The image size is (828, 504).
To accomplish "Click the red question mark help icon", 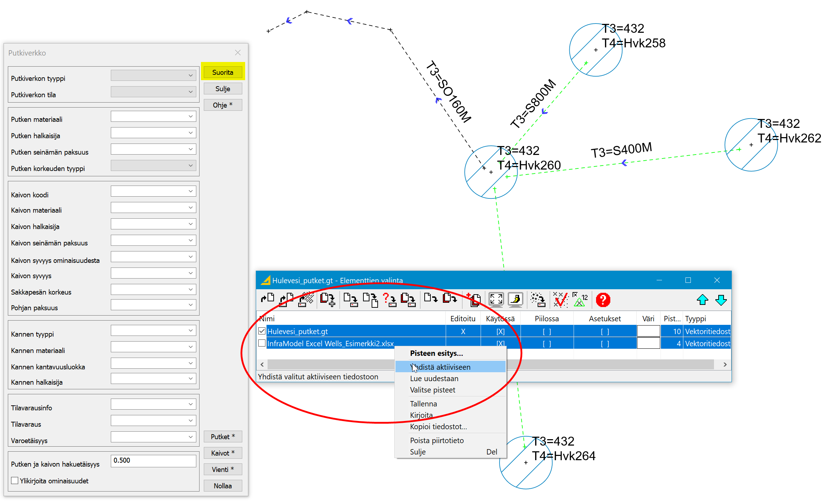I will coord(603,300).
